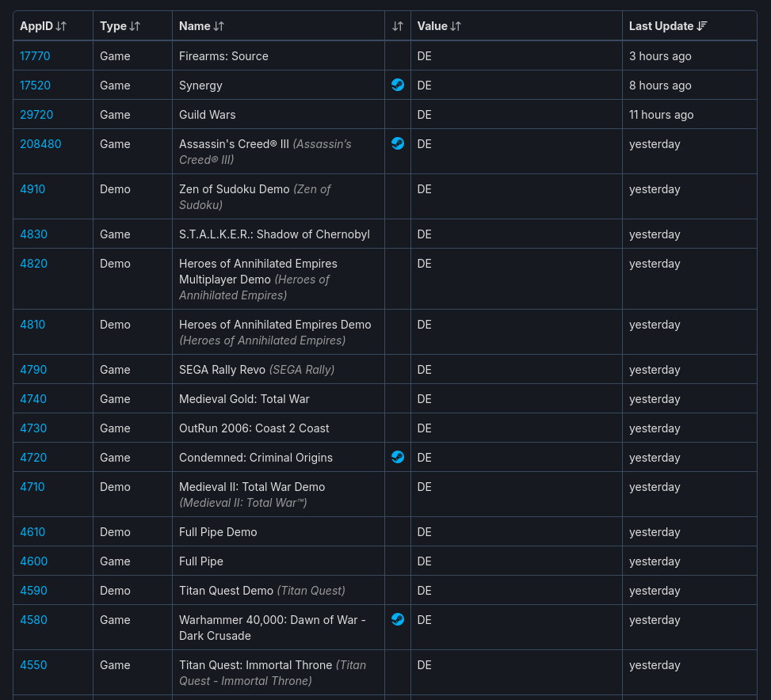The image size is (771, 700).
Task: Open AppID 17770 link
Action: pos(35,56)
